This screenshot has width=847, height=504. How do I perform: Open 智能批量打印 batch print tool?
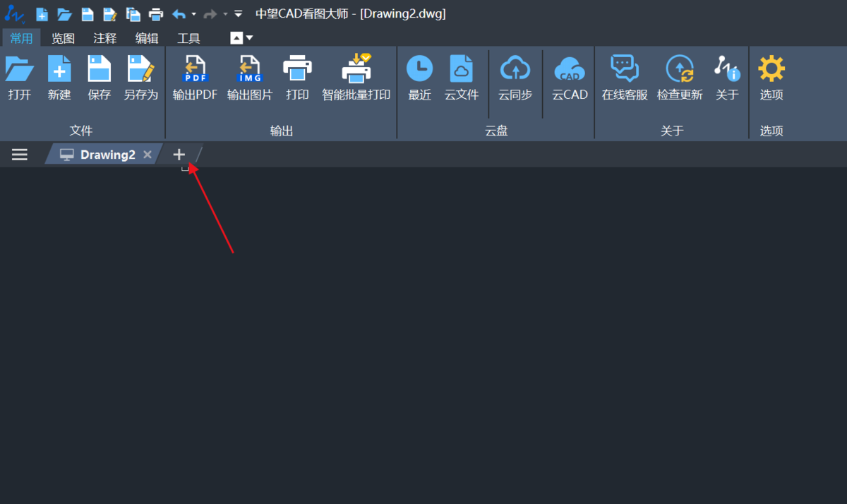point(356,71)
